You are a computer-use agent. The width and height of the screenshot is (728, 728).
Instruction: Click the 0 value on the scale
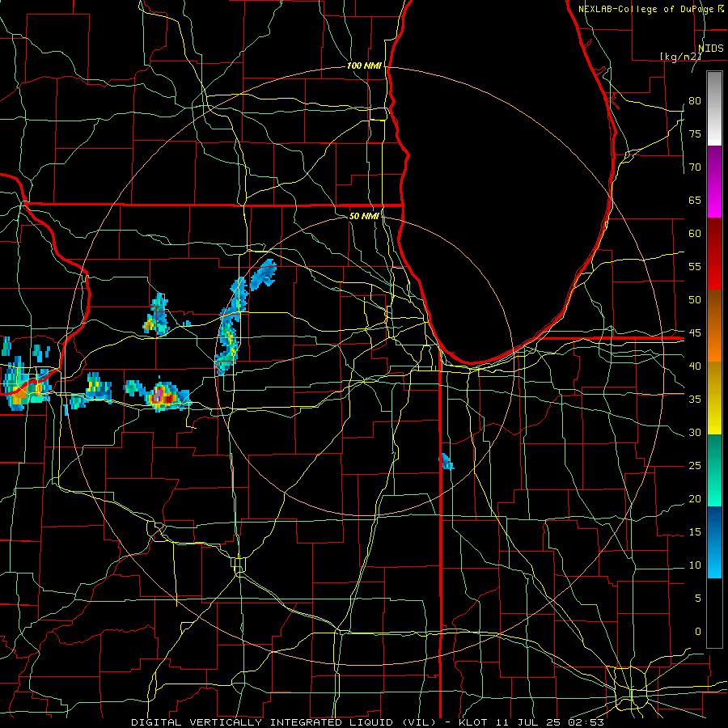point(698,632)
